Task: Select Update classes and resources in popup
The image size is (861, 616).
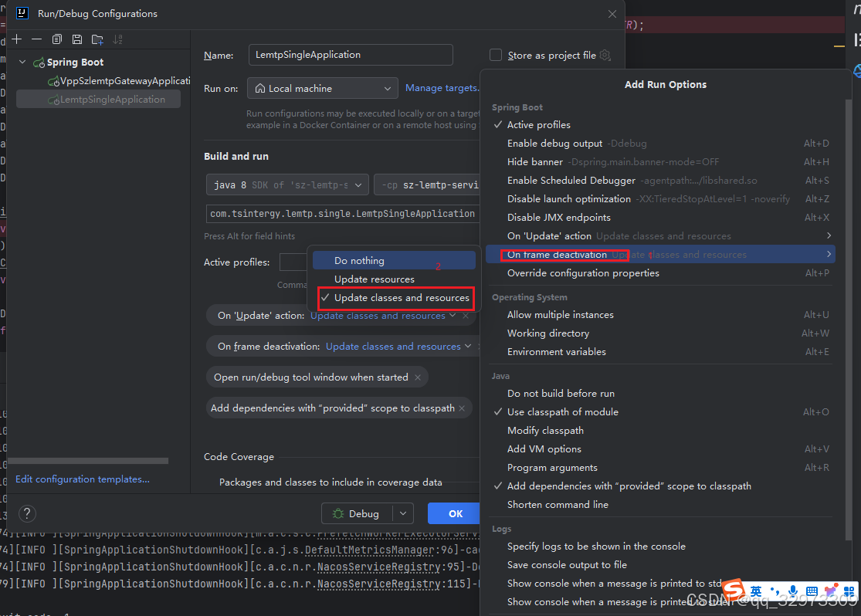Action: (x=395, y=297)
